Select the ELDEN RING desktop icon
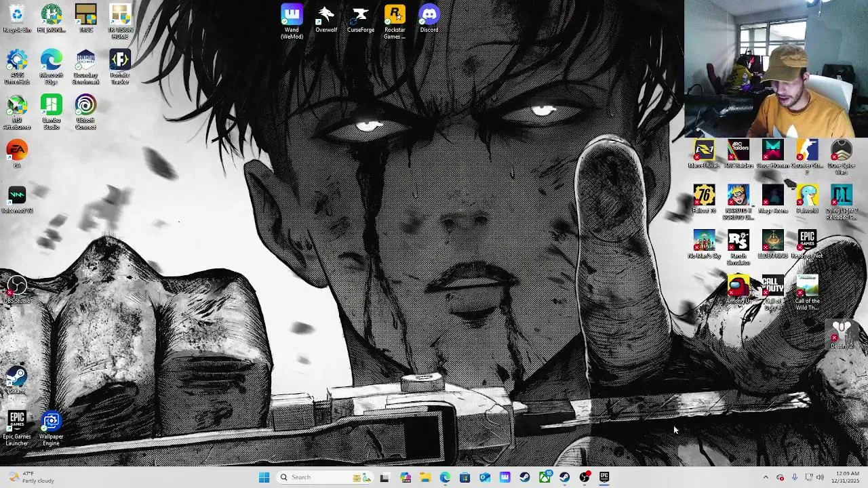 [x=772, y=245]
